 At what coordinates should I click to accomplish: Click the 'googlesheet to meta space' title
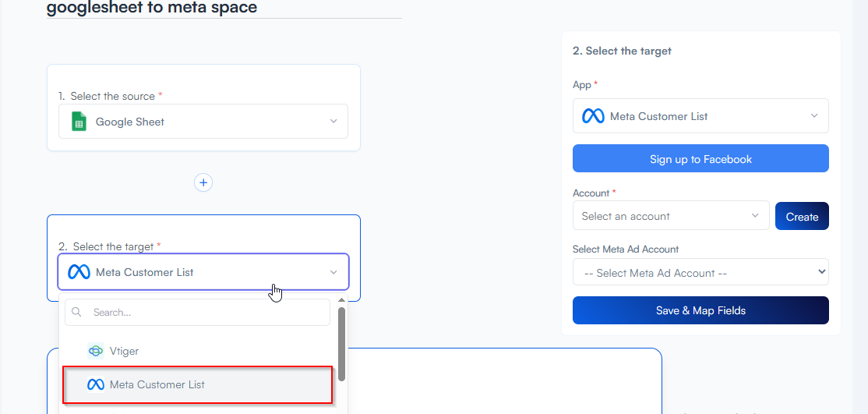(x=152, y=8)
